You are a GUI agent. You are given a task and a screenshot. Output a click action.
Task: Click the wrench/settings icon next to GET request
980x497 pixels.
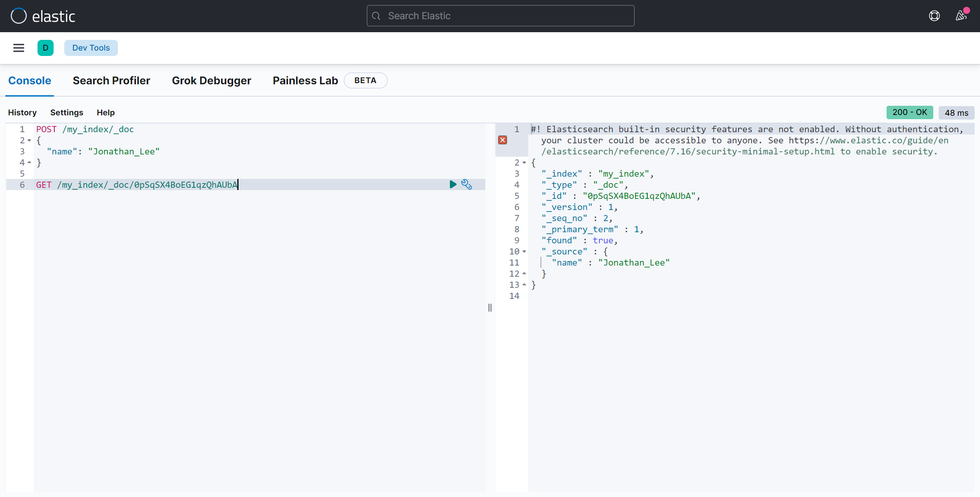(467, 184)
